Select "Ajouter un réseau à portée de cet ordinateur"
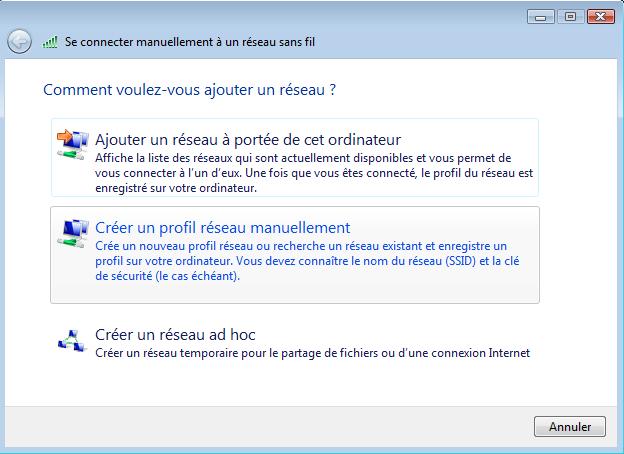This screenshot has height=454, width=624. tap(247, 139)
